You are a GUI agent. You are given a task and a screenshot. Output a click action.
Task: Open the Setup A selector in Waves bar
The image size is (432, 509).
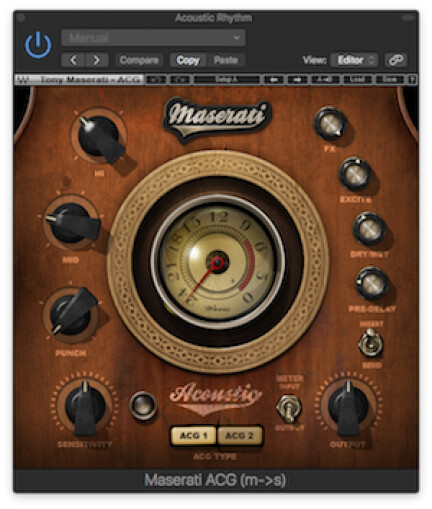[227, 80]
